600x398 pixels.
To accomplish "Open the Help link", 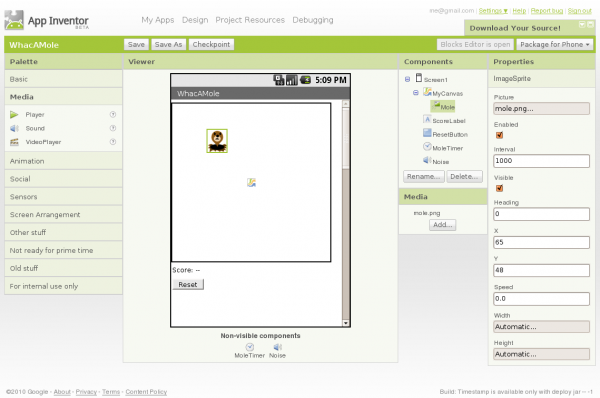I will click(x=519, y=11).
